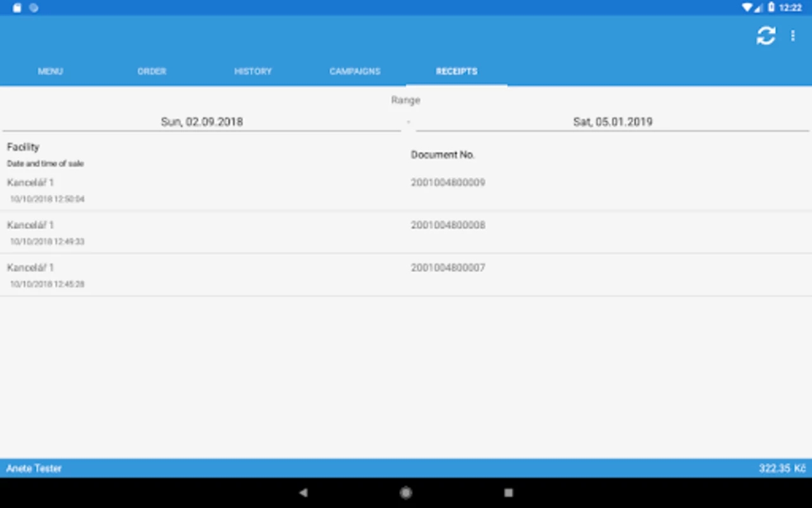
Task: Open receipt from 10/10/2018 12:45:28
Action: click(x=406, y=275)
